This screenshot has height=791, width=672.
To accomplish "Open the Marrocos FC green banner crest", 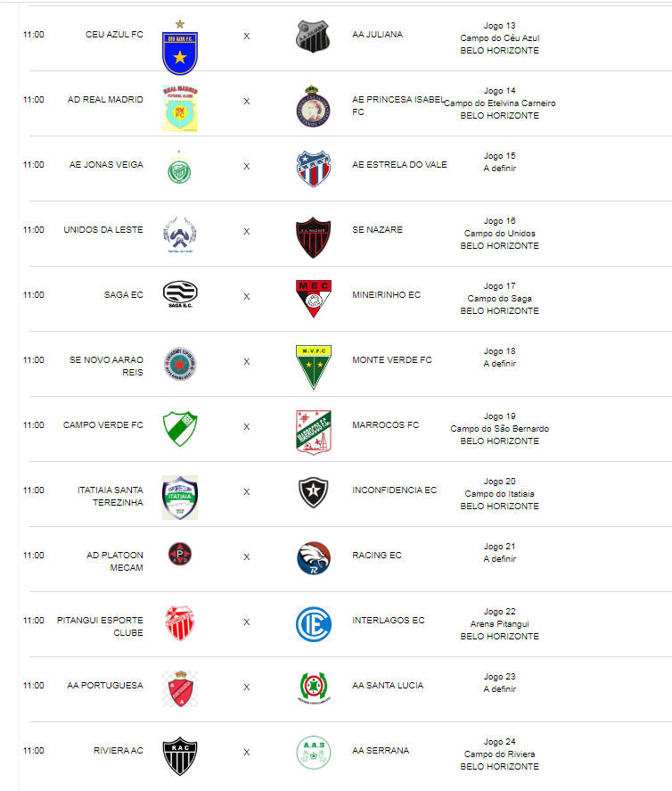I will (x=313, y=433).
